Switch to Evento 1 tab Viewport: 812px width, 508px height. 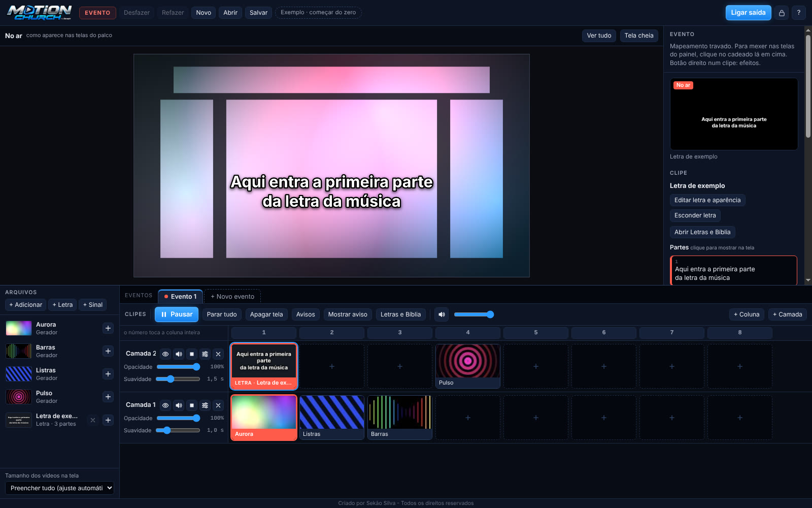point(181,297)
